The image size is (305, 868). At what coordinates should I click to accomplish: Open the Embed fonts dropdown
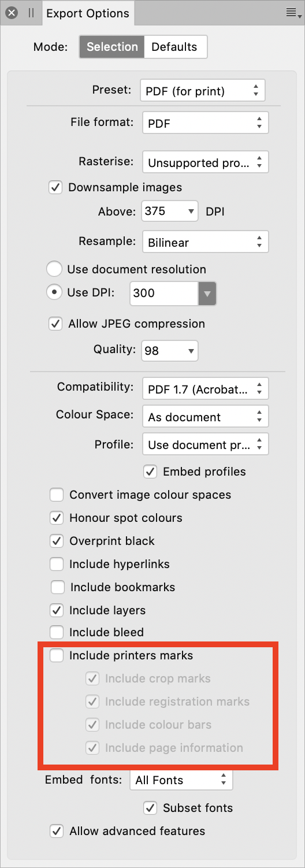coord(181,780)
